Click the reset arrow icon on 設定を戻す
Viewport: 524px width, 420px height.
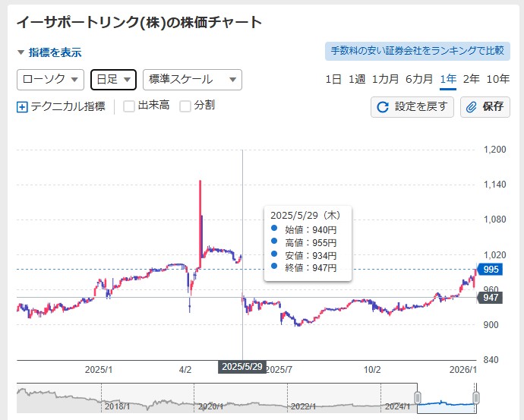384,107
